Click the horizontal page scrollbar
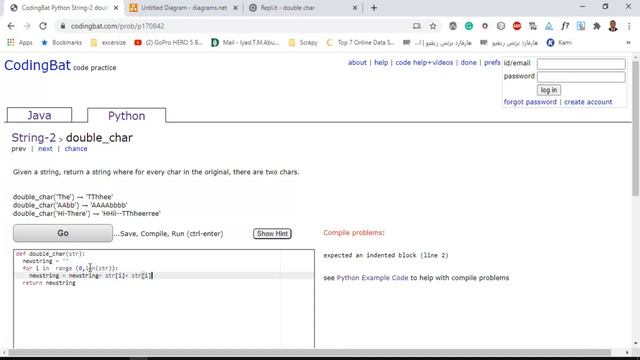640x360 pixels. point(310,352)
